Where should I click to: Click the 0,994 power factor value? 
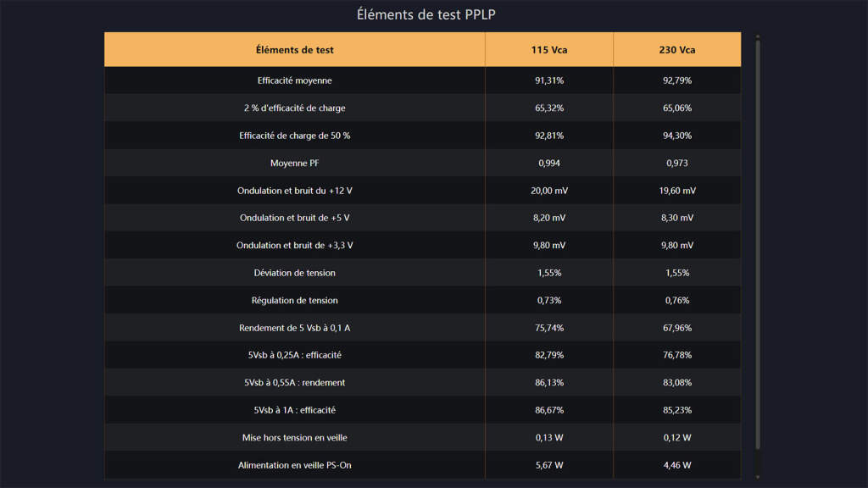click(549, 163)
